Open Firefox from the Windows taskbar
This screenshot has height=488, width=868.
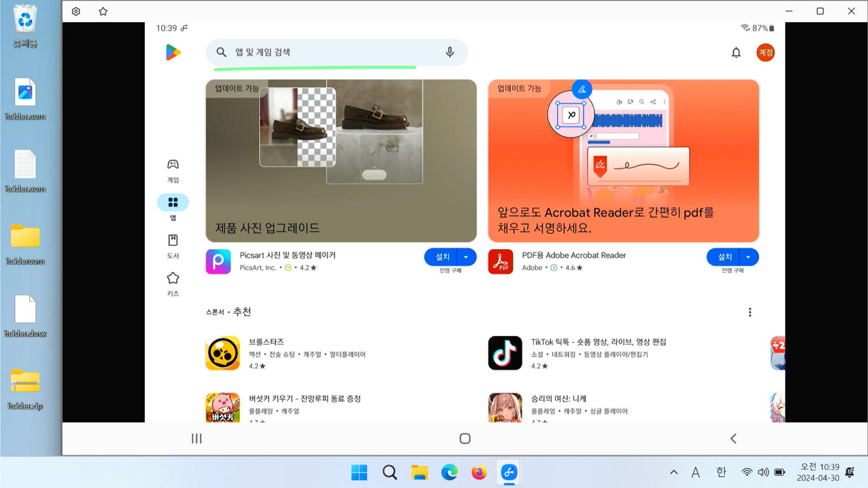479,472
